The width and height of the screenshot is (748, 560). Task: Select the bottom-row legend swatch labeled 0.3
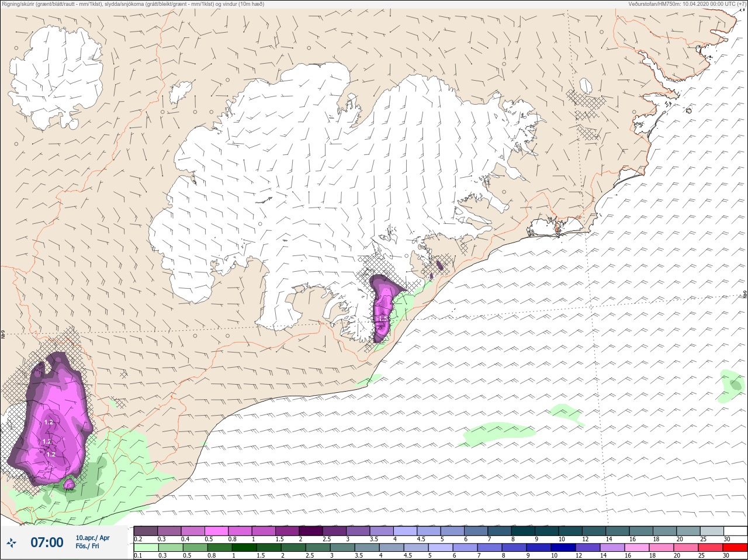tap(169, 548)
